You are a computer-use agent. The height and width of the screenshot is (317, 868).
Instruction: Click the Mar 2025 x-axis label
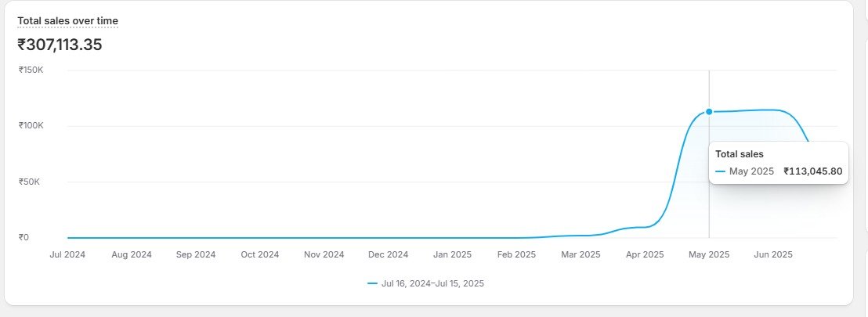[580, 255]
